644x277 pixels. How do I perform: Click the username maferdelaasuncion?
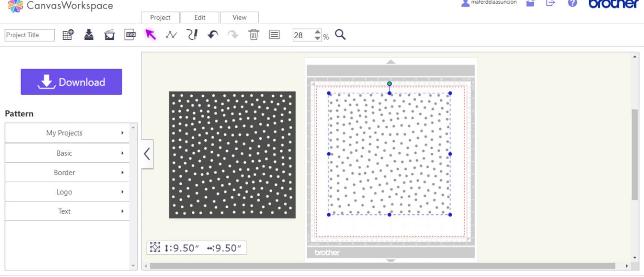(x=494, y=2)
